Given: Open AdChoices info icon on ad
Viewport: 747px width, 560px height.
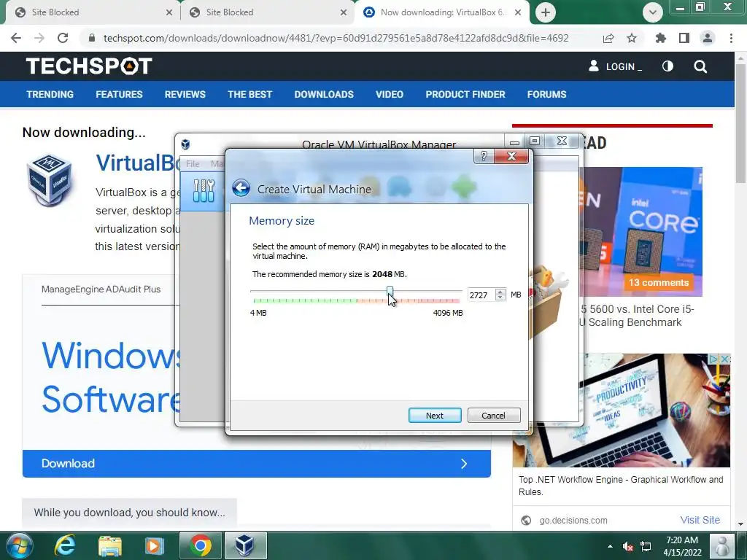Looking at the screenshot, I should point(713,359).
